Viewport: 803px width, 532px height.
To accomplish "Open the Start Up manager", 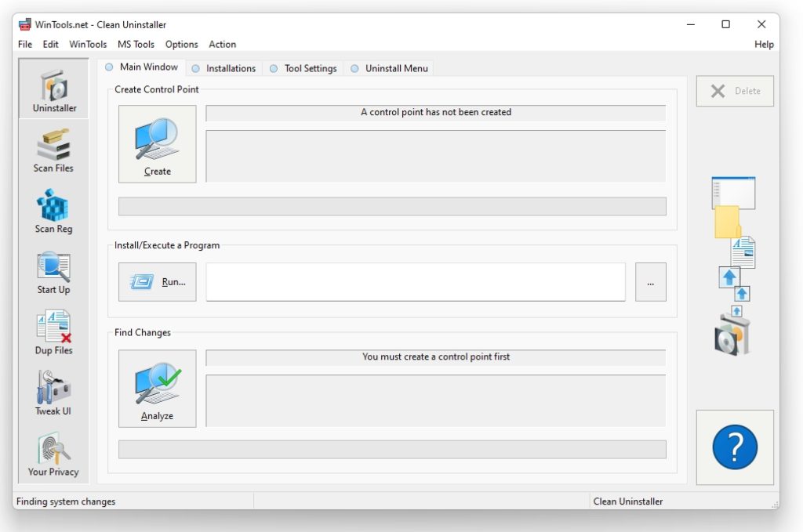I will point(54,272).
